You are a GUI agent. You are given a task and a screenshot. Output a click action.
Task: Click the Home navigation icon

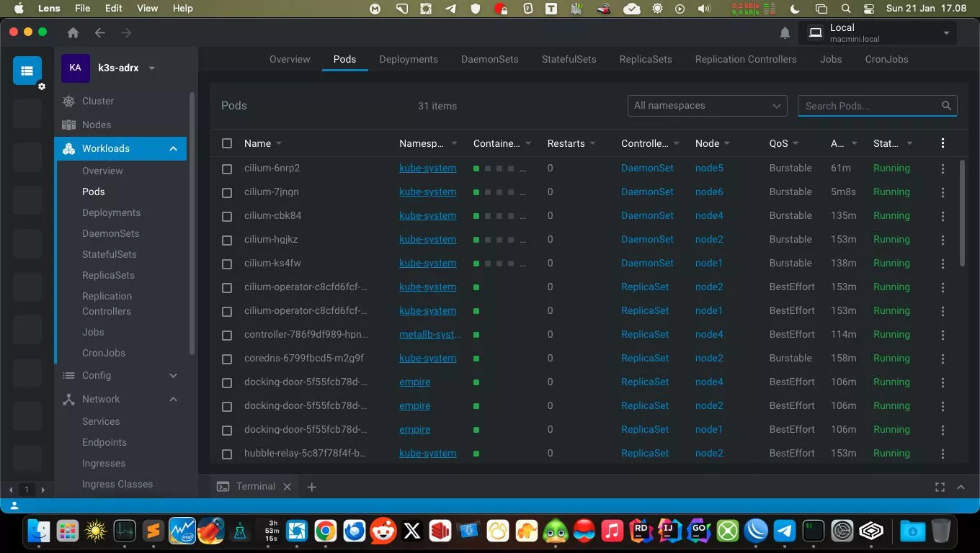point(73,33)
